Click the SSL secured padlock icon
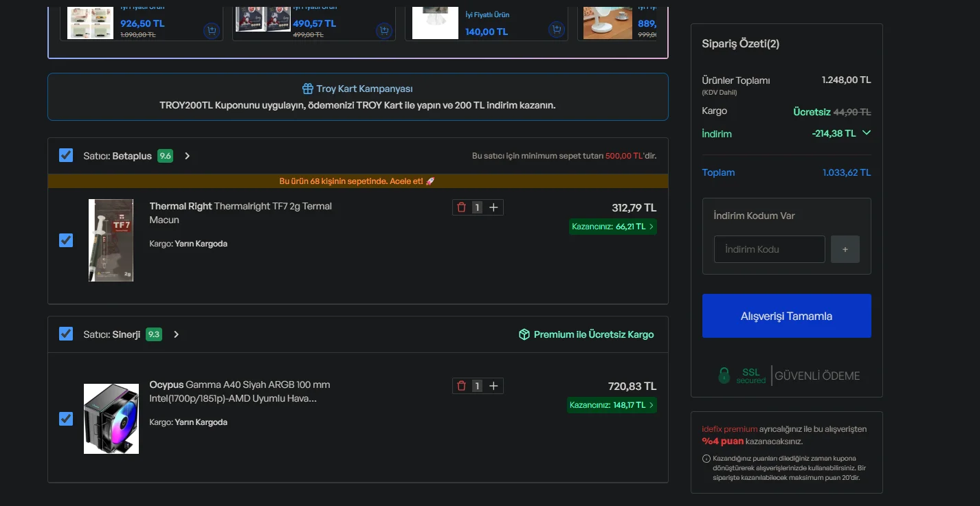This screenshot has width=980, height=506. point(724,376)
